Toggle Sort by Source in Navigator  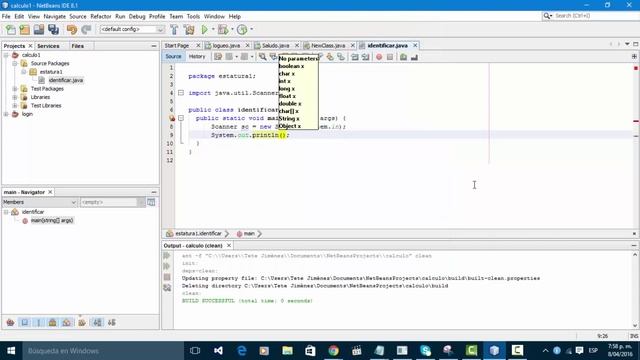(x=111, y=322)
